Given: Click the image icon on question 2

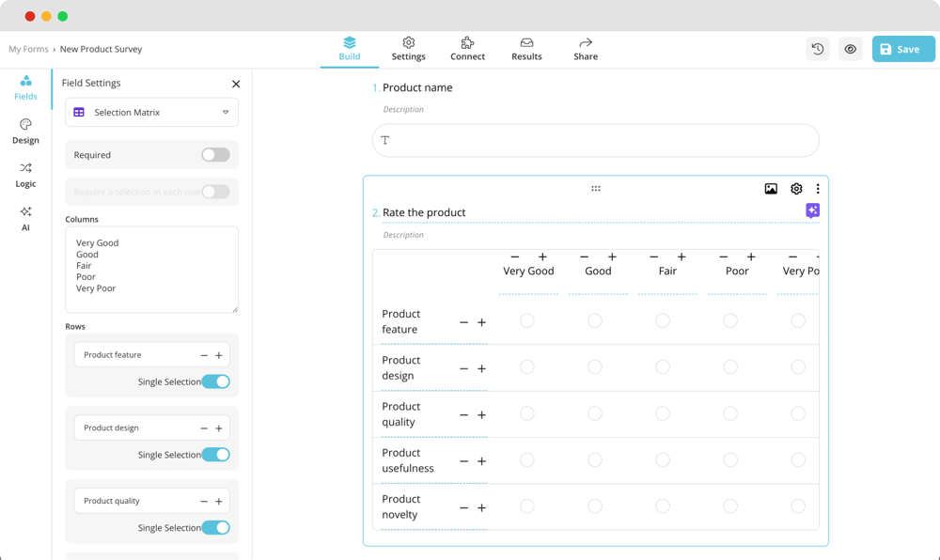Looking at the screenshot, I should 771,189.
